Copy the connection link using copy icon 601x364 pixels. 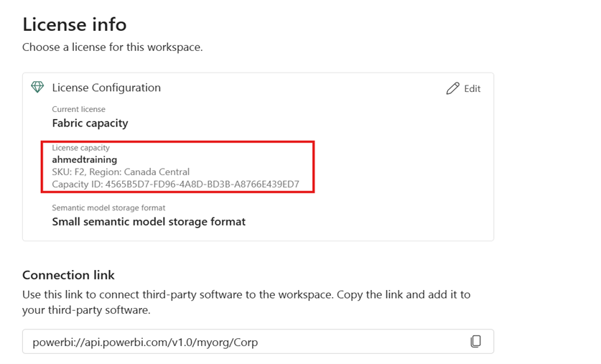pyautogui.click(x=475, y=342)
